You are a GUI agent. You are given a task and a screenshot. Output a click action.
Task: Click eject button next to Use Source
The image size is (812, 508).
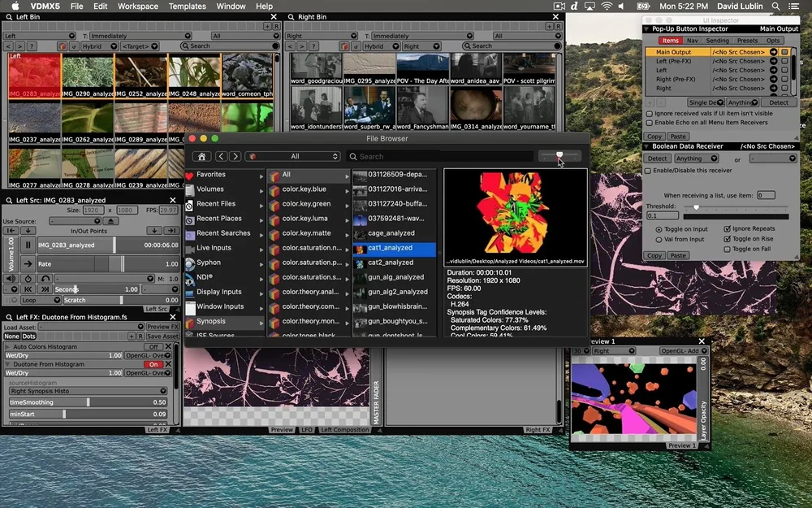(110, 221)
